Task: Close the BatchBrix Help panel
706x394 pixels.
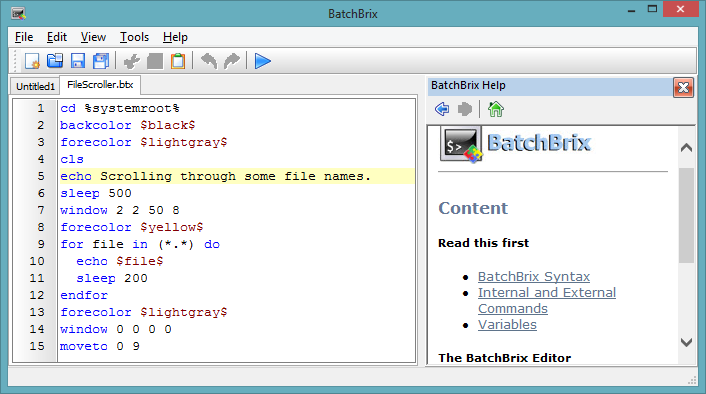Action: 683,87
